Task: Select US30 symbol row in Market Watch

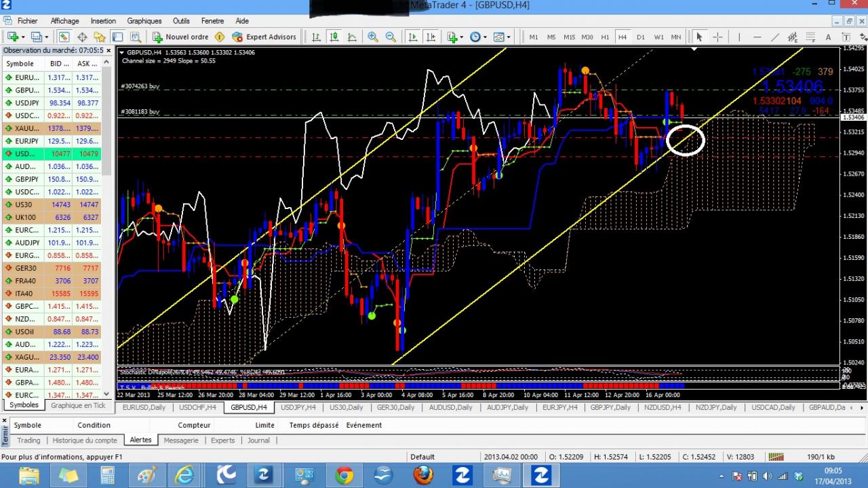Action: pyautogui.click(x=52, y=204)
